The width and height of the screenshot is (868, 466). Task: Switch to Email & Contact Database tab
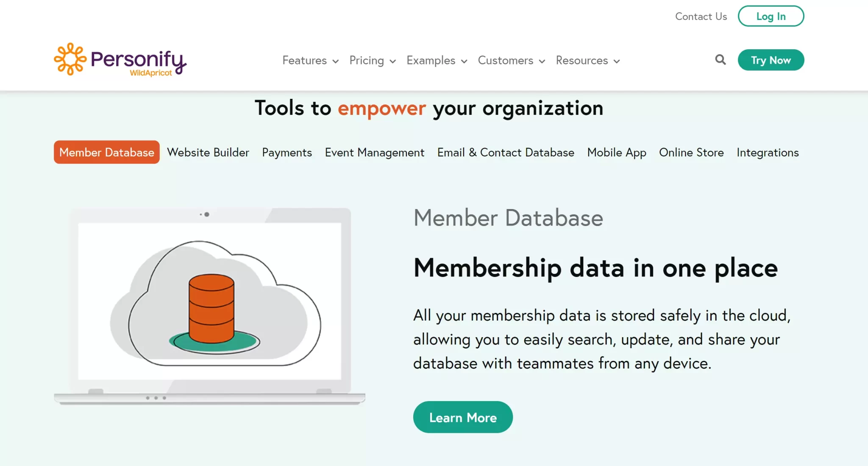point(506,152)
